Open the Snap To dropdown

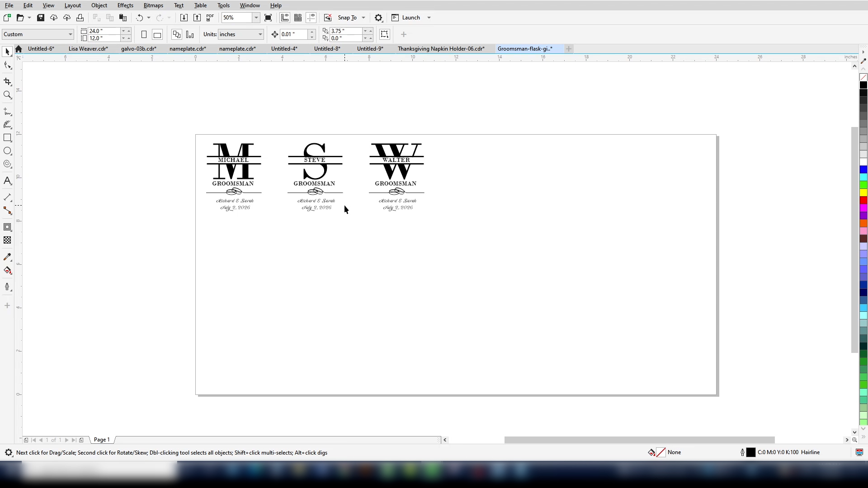coord(364,18)
